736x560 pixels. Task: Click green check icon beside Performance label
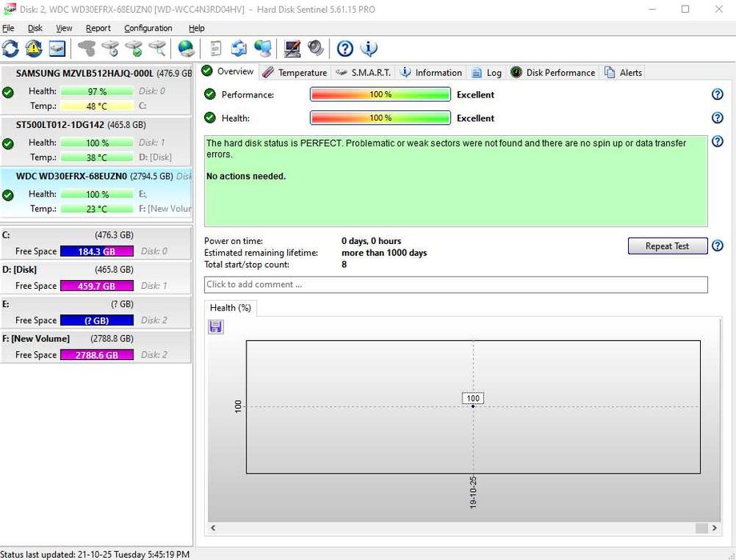(x=210, y=94)
